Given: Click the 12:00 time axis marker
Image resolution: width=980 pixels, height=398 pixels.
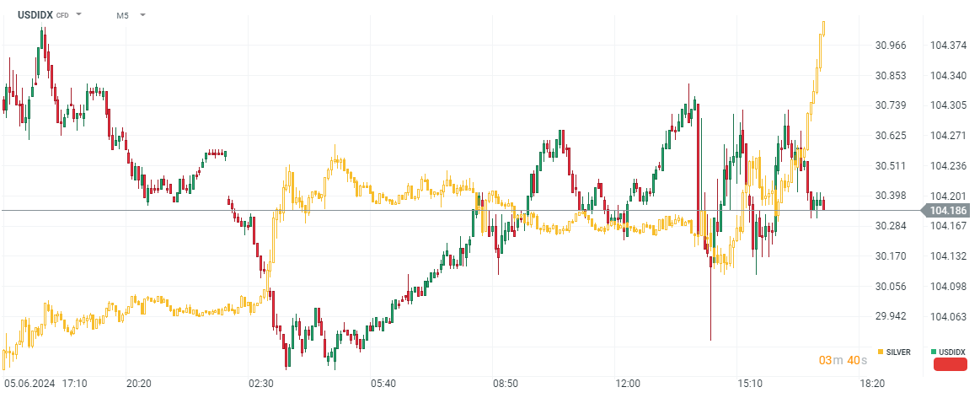Looking at the screenshot, I should tap(628, 384).
